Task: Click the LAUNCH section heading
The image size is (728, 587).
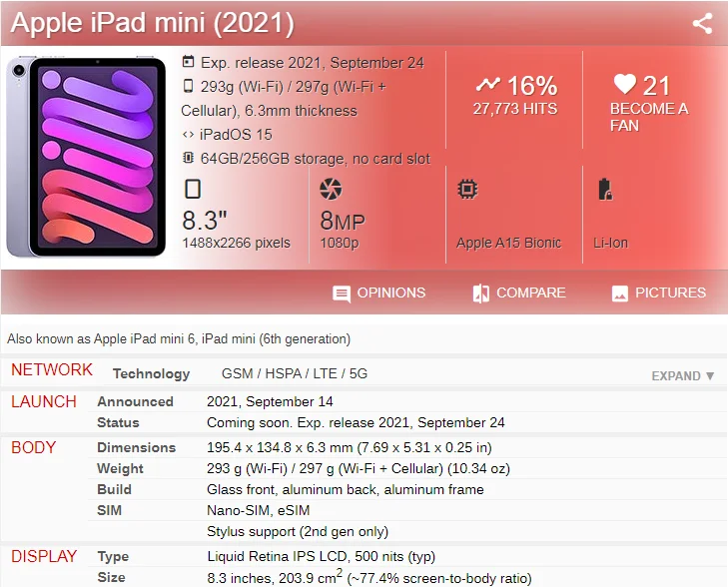Action: point(44,401)
